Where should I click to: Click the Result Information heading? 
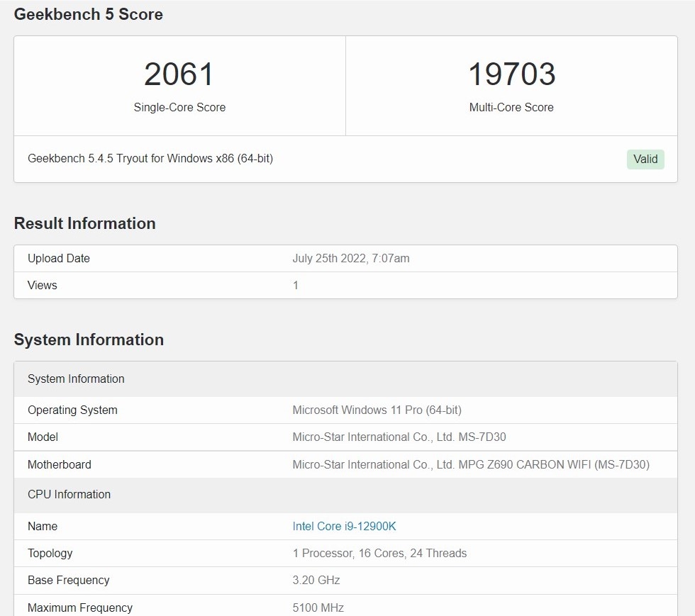(x=84, y=223)
